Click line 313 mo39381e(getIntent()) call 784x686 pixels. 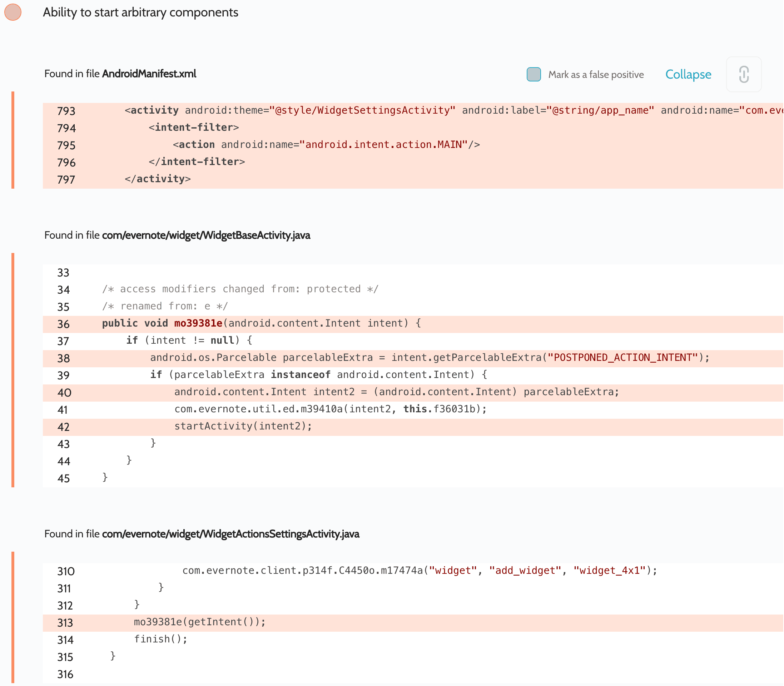click(x=199, y=622)
